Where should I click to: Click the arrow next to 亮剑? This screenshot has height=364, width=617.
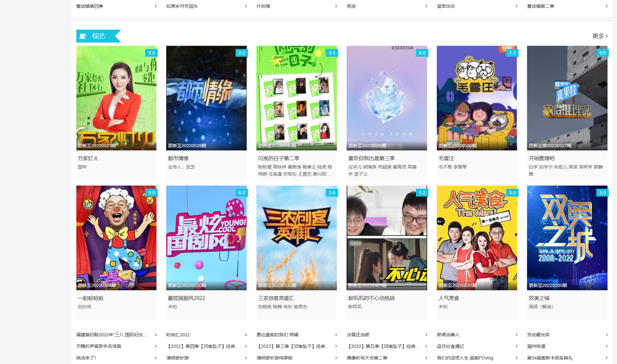[426, 6]
